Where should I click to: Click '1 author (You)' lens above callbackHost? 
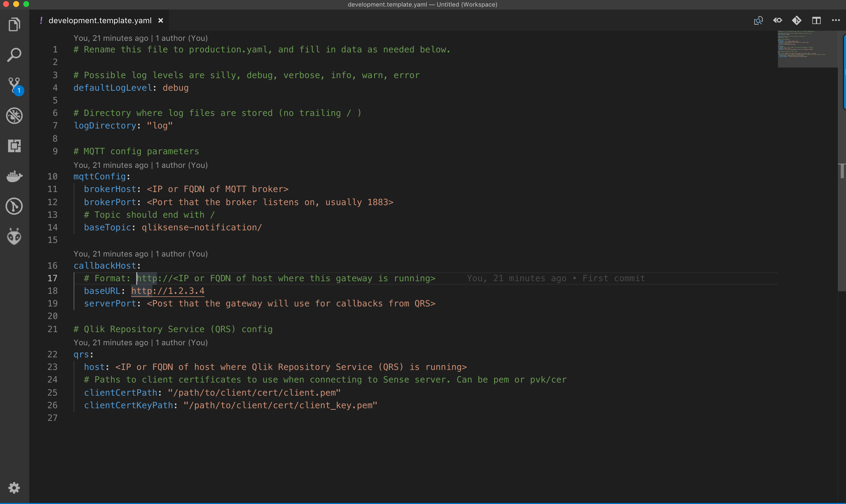[182, 254]
